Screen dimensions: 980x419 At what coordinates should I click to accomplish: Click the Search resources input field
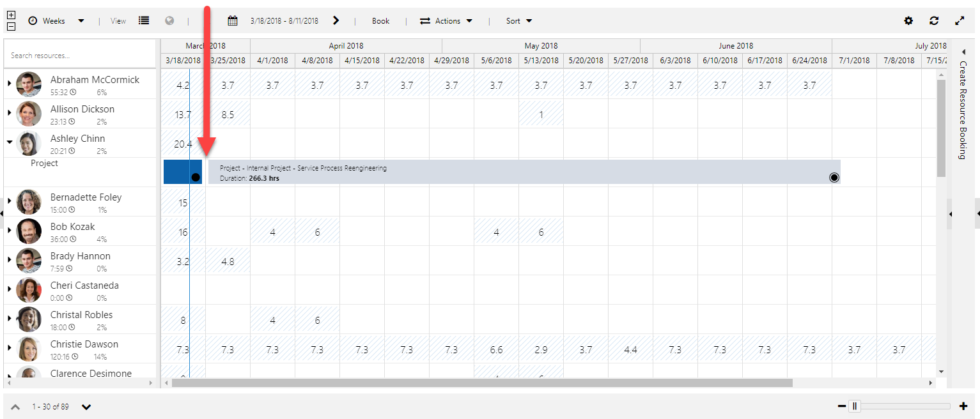[x=79, y=56]
